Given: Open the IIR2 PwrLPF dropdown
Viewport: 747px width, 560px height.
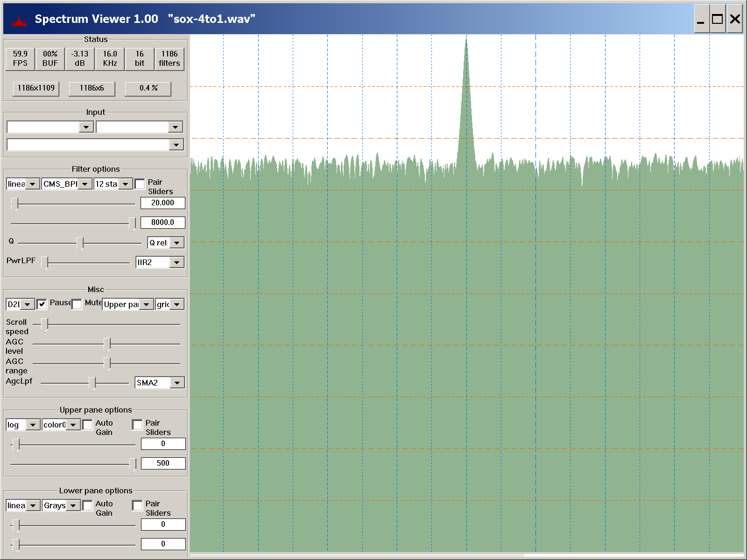Looking at the screenshot, I should coord(177,263).
